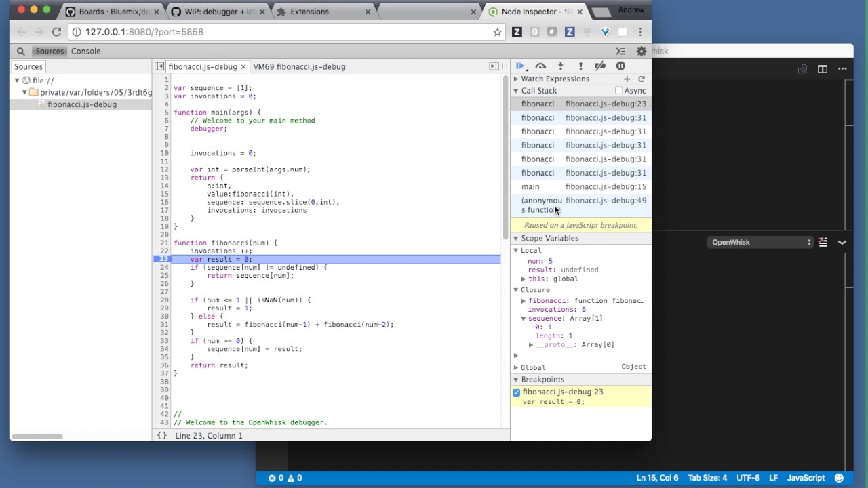
Task: Expand the Global scope entry
Action: point(516,367)
